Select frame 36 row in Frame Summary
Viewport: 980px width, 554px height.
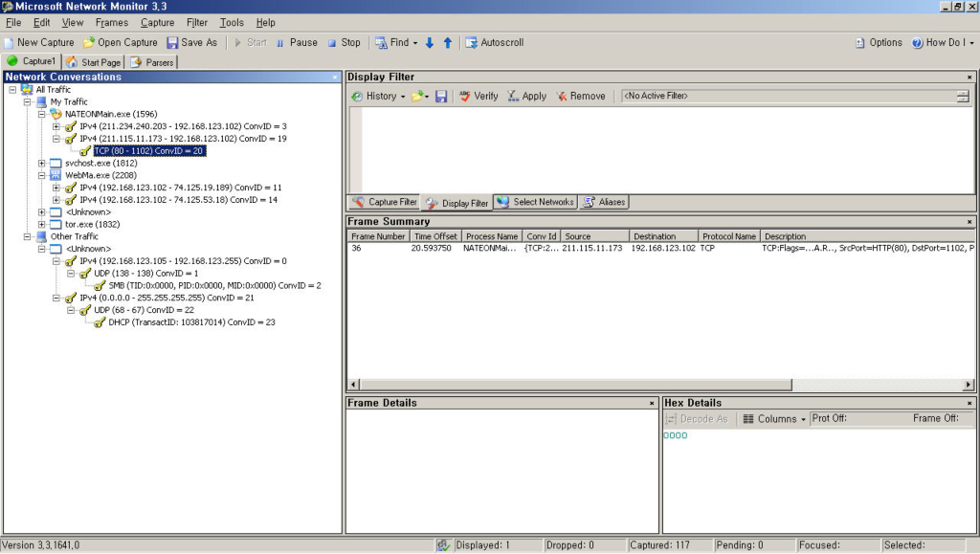[x=660, y=249]
